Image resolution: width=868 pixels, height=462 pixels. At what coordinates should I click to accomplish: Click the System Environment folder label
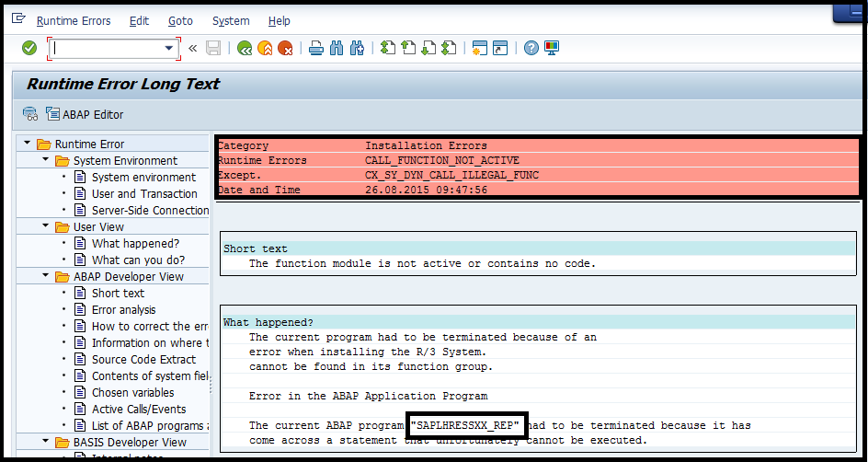click(126, 161)
